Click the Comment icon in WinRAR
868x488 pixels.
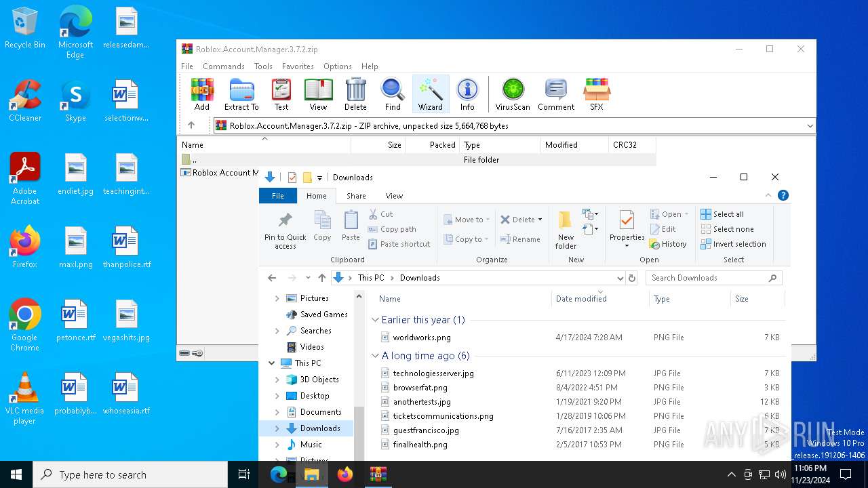pyautogui.click(x=556, y=94)
